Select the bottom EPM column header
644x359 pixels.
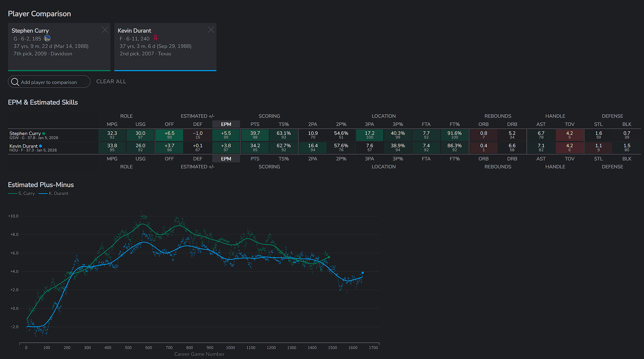pos(226,159)
